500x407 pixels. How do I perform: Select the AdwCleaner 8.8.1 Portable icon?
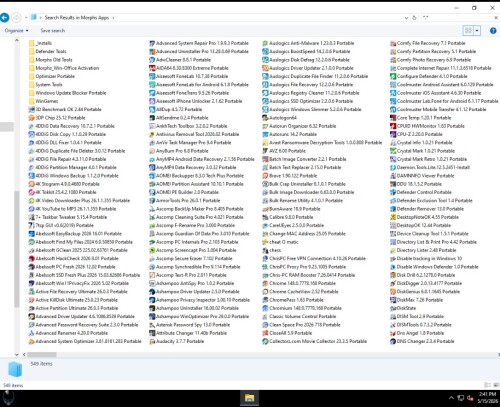[152, 60]
